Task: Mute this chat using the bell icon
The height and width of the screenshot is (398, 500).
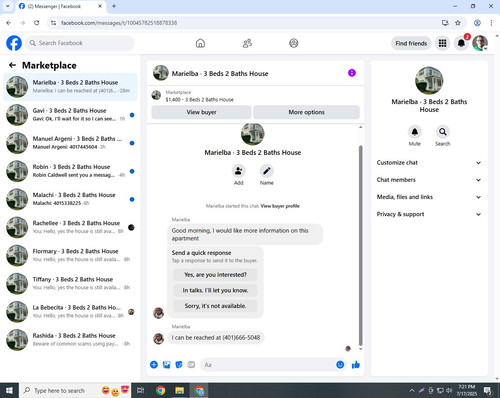Action: pos(415,132)
